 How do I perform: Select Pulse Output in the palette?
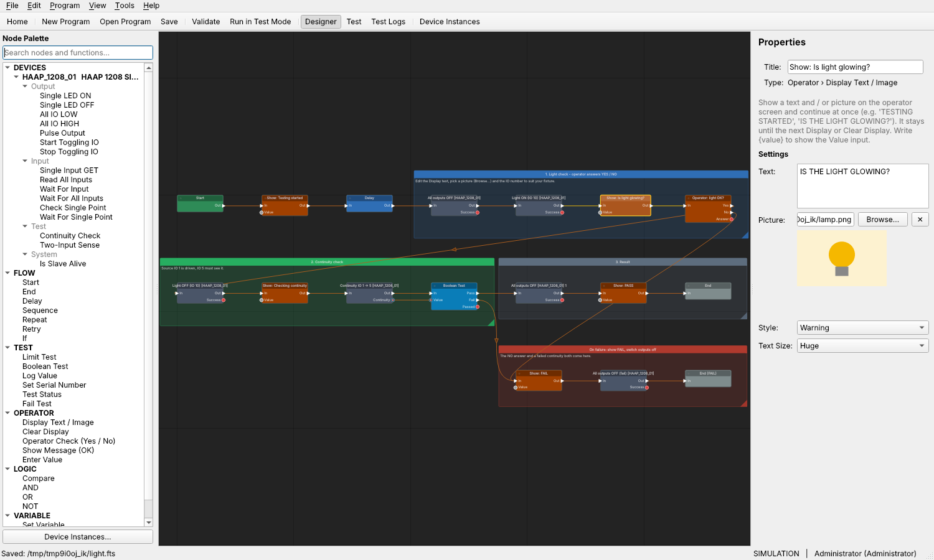click(x=62, y=133)
